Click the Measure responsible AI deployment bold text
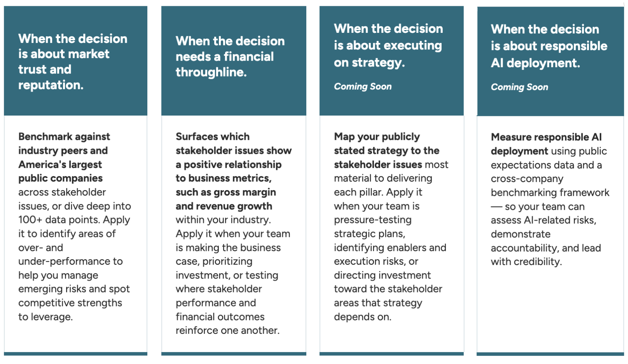Image resolution: width=628 pixels, height=364 pixels. point(546,144)
